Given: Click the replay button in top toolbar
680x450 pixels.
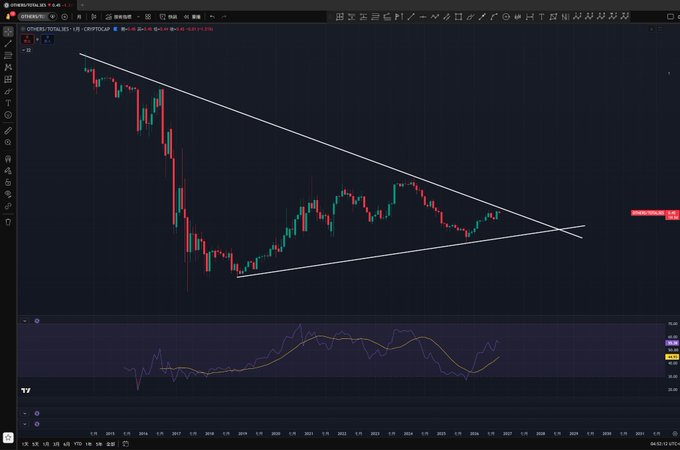Looking at the screenshot, I should coord(192,16).
